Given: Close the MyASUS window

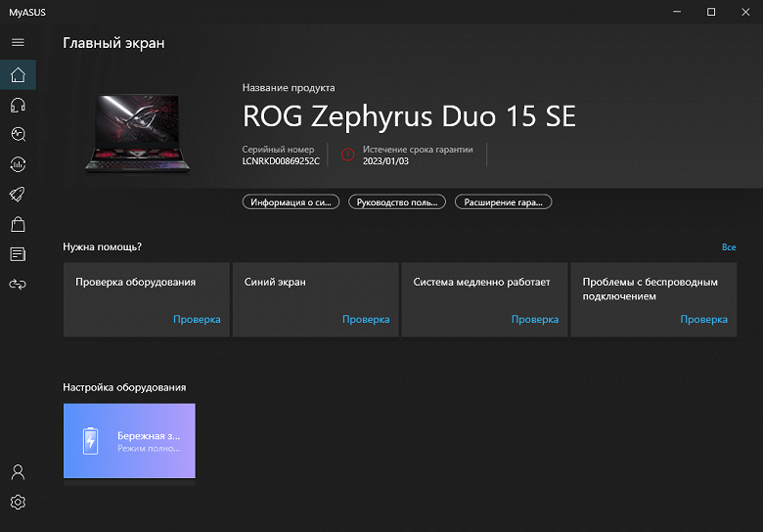Looking at the screenshot, I should point(745,12).
